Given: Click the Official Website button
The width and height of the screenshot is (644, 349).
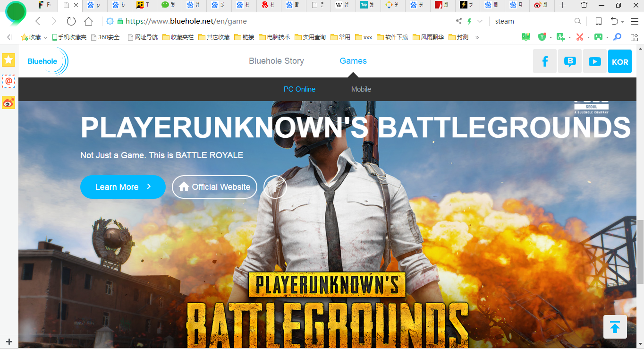Looking at the screenshot, I should (x=214, y=187).
